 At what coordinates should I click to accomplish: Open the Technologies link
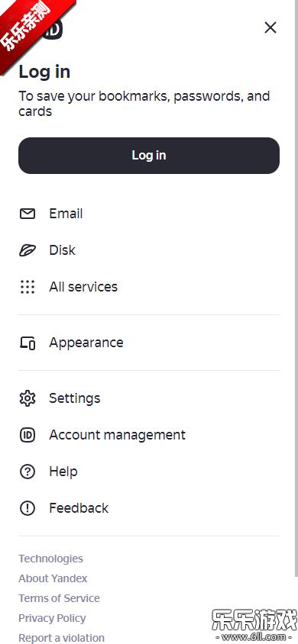pyautogui.click(x=50, y=559)
